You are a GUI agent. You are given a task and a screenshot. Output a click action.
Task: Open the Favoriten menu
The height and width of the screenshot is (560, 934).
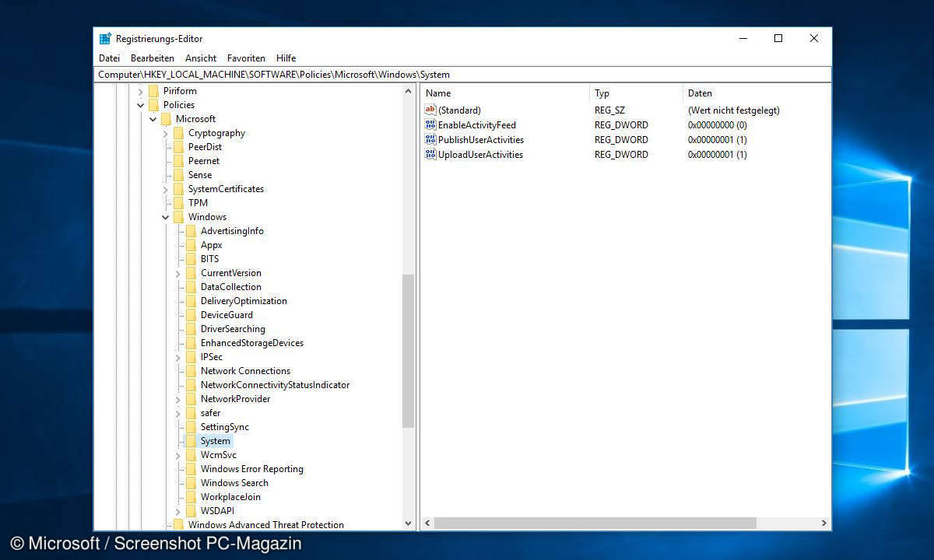246,58
